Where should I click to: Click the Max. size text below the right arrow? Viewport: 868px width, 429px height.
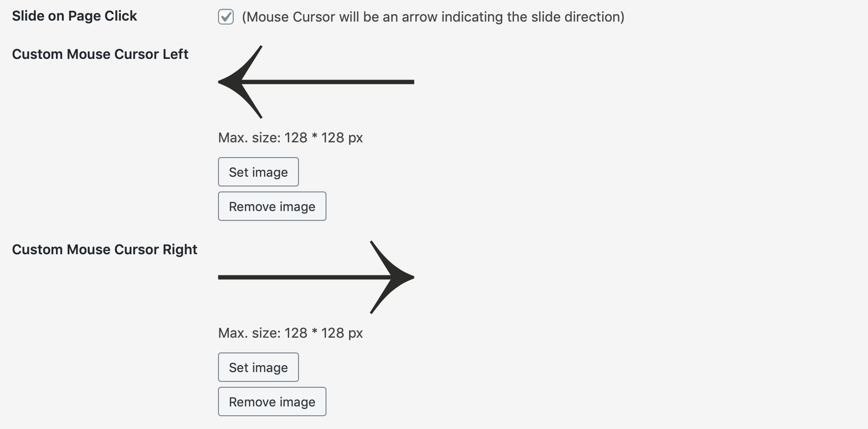click(290, 333)
